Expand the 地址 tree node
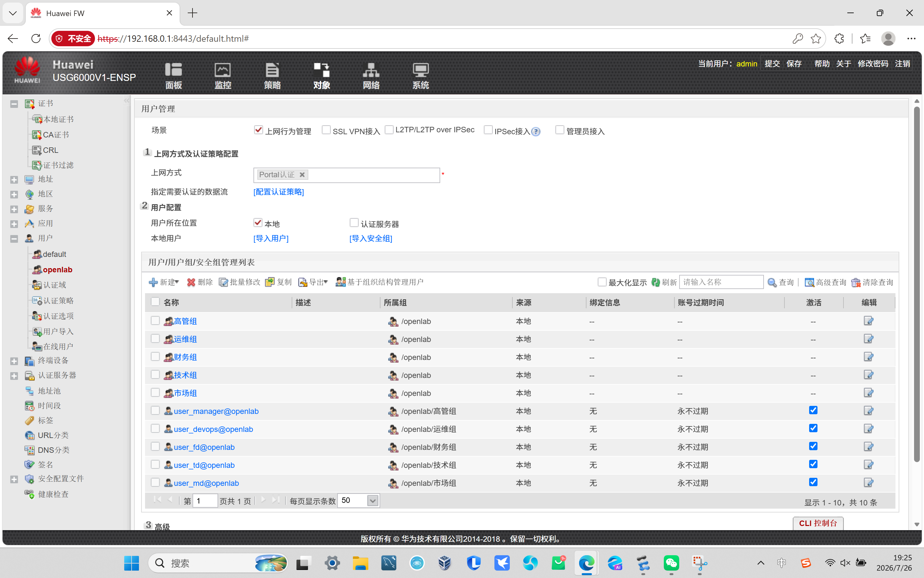The height and width of the screenshot is (578, 924). (x=14, y=180)
